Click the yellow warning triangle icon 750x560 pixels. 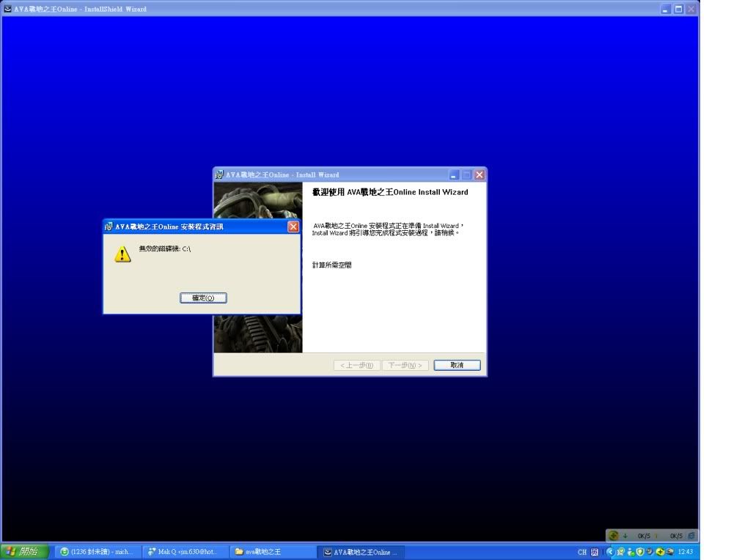(x=123, y=254)
